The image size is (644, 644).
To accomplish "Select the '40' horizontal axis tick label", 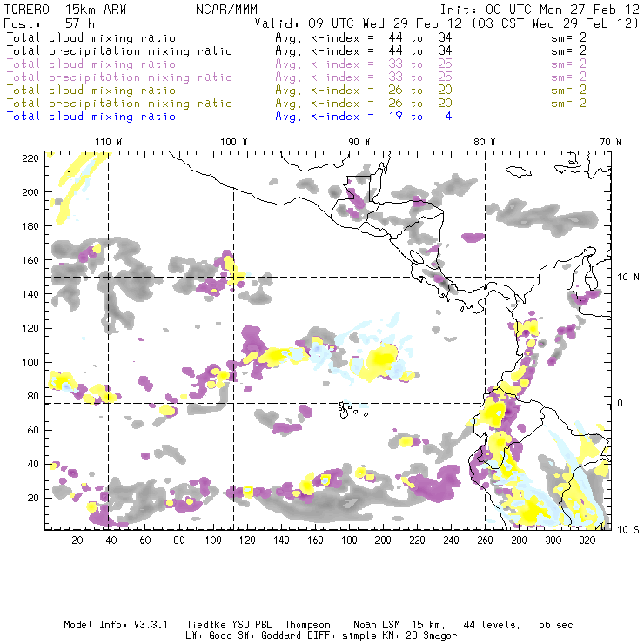I will click(111, 540).
